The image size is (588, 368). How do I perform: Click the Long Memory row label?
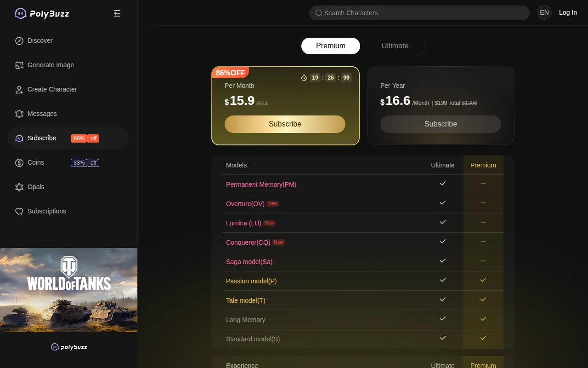[x=246, y=320]
